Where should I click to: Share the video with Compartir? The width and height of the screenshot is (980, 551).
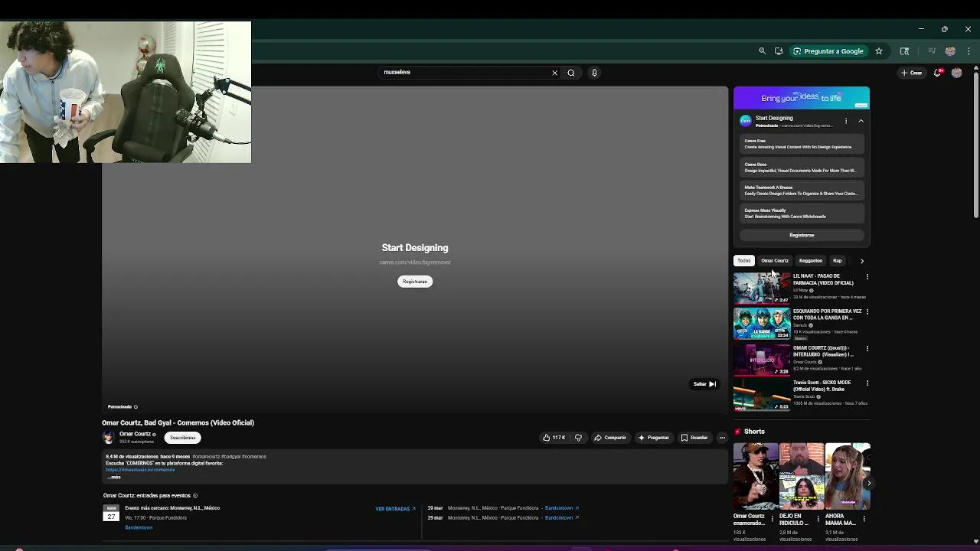pyautogui.click(x=610, y=438)
